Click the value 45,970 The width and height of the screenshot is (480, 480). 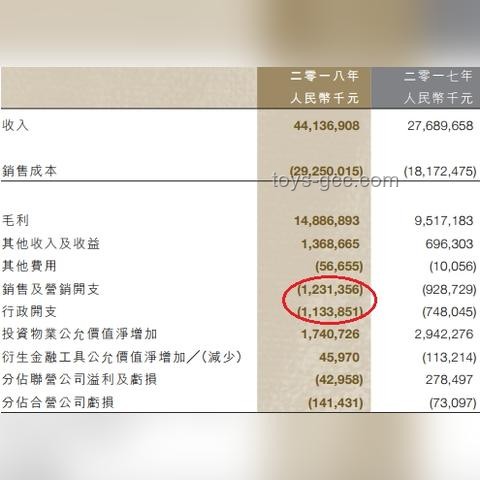point(339,357)
